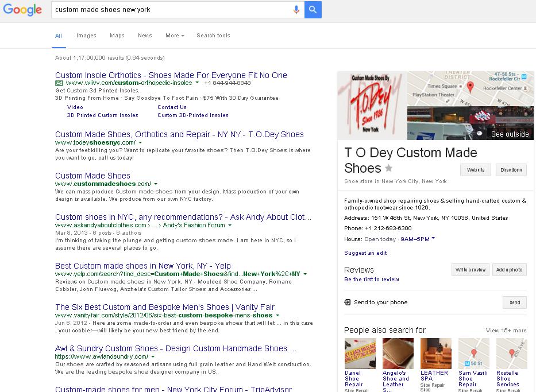The image size is (536, 392).
Task: Open the More dropdown menu
Action: pos(175,36)
